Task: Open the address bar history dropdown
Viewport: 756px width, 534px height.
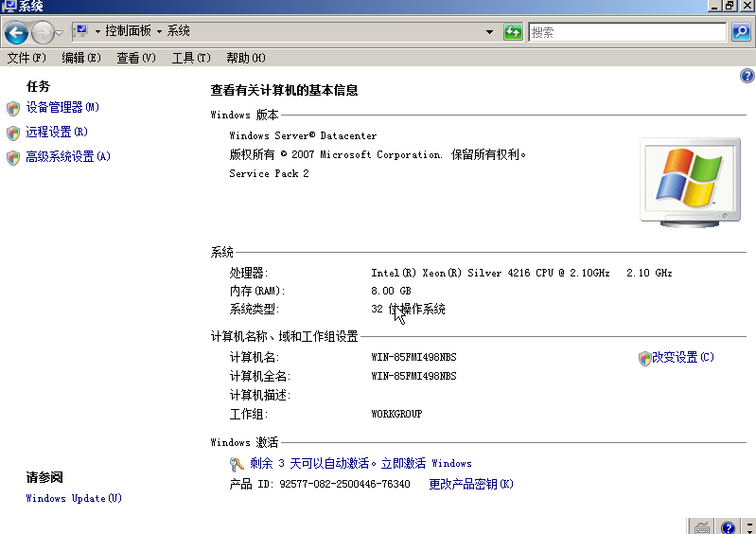Action: click(489, 32)
